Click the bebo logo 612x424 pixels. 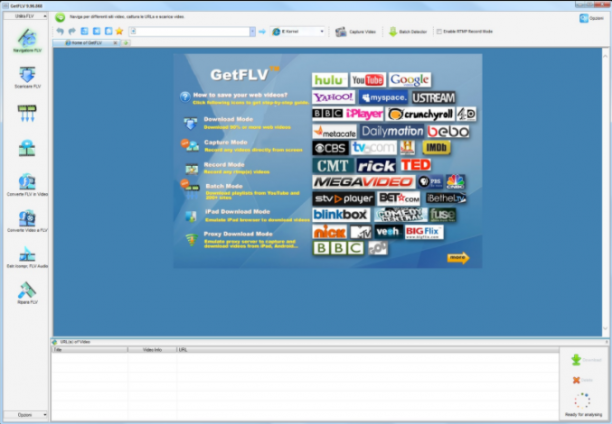[448, 132]
